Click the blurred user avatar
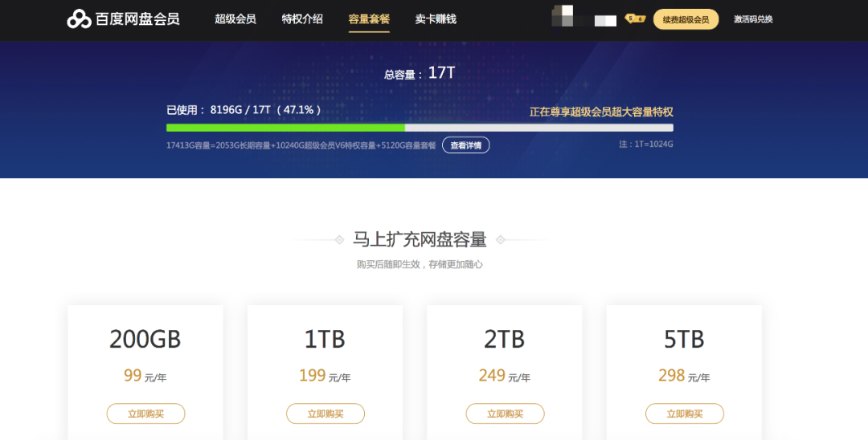 (563, 17)
